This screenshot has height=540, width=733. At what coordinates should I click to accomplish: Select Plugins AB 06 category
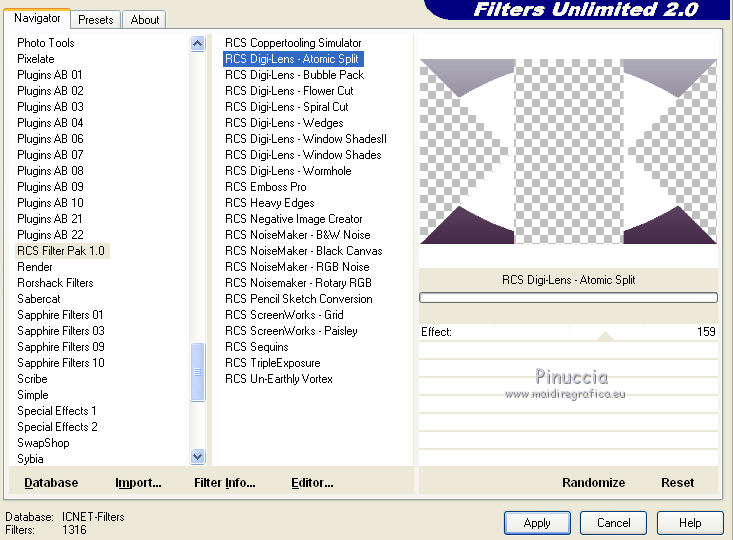tap(50, 139)
